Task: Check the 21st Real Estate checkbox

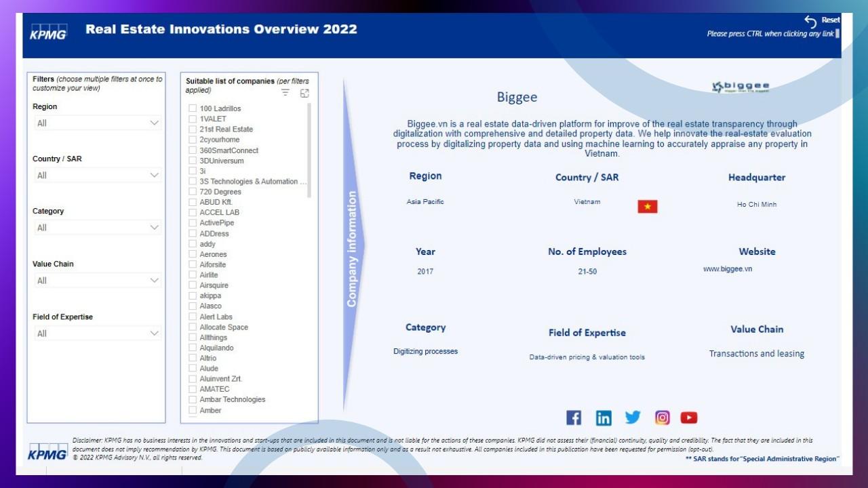Action: coord(193,129)
